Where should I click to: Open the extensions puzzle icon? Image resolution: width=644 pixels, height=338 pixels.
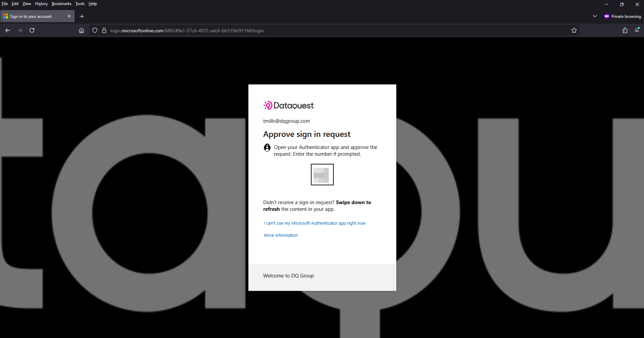[625, 30]
